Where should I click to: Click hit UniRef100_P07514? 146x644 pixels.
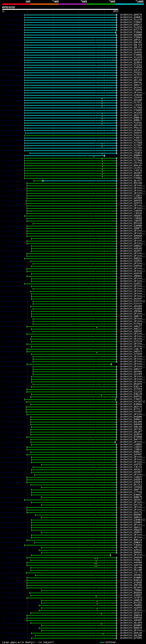131,324
